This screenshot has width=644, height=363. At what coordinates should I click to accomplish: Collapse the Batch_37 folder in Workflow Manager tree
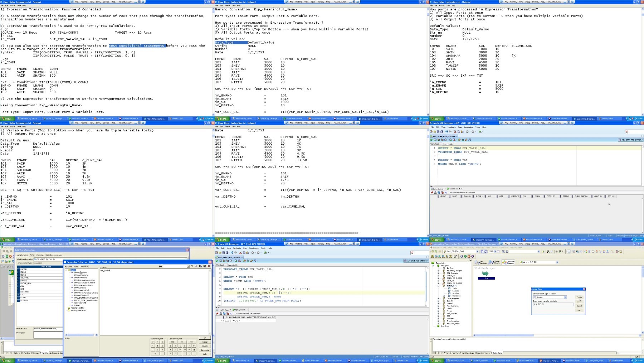click(438, 286)
